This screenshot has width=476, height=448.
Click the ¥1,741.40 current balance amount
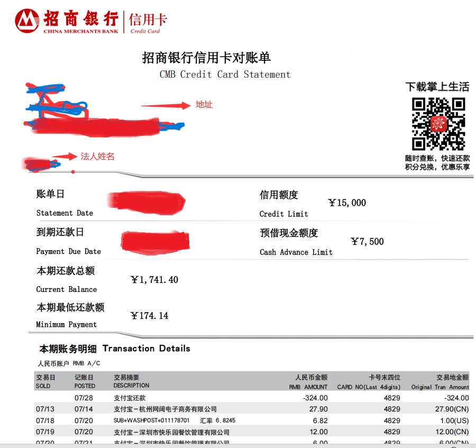point(154,280)
